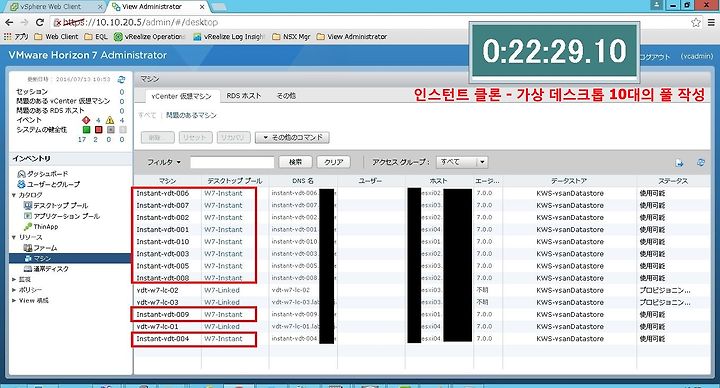Open Application Pools in inventory
720x388 pixels.
(62, 216)
